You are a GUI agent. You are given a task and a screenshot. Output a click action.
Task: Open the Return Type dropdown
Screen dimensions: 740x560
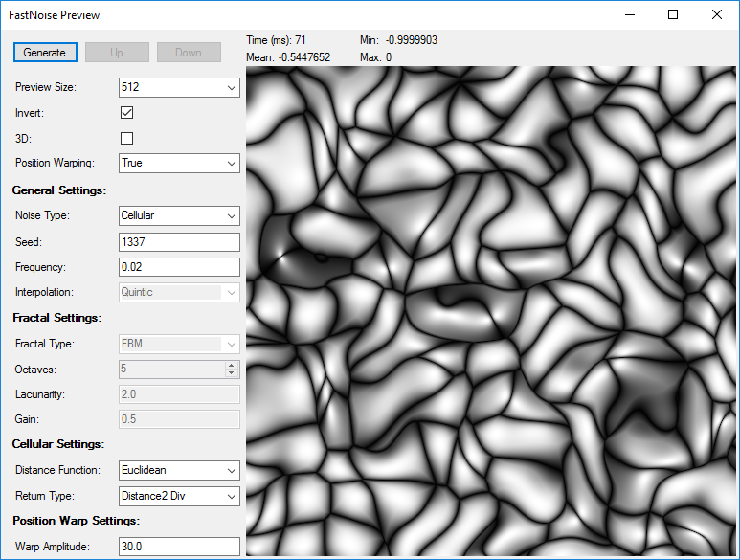(179, 496)
